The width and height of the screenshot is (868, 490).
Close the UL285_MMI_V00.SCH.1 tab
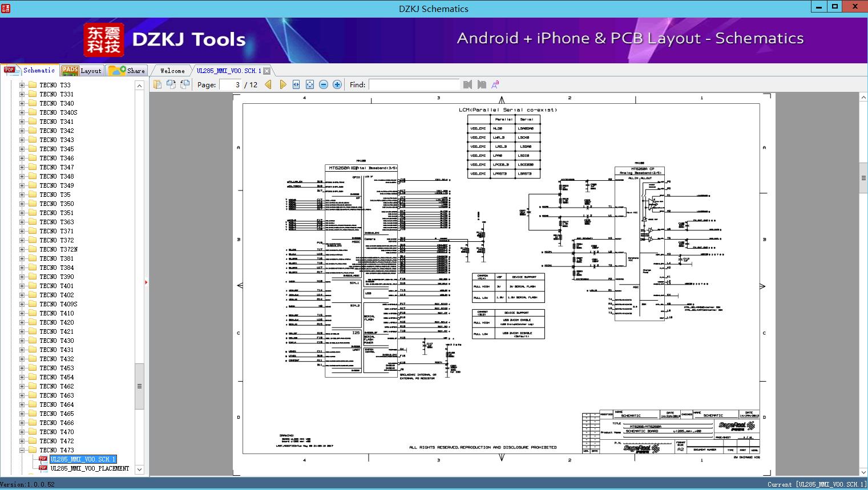(x=267, y=71)
